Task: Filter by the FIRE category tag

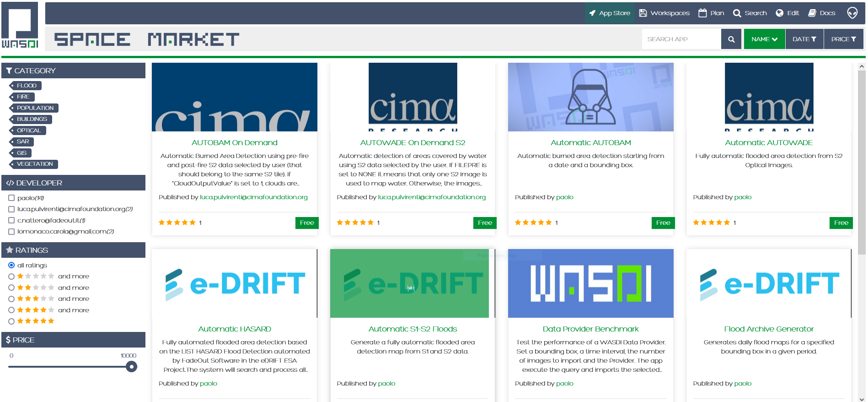Action: tap(22, 97)
